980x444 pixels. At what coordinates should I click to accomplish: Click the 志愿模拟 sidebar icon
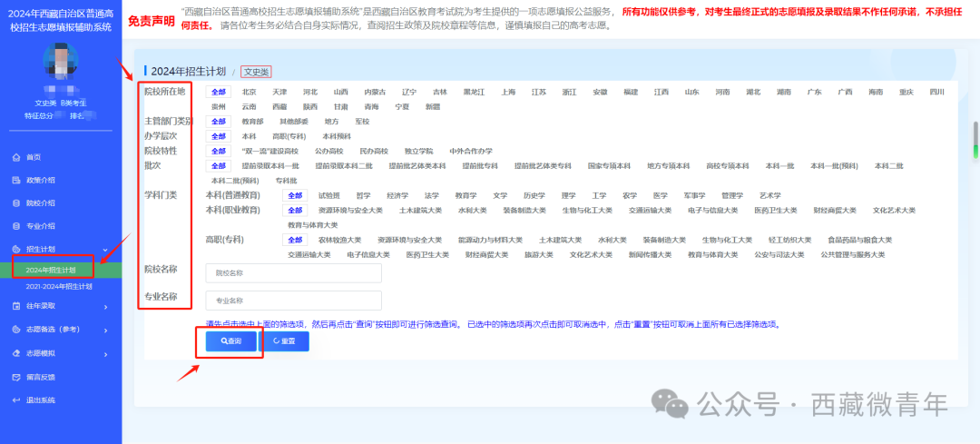click(15, 353)
